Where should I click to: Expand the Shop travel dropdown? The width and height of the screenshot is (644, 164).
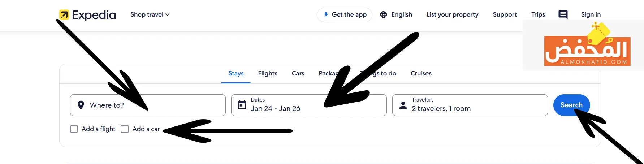point(150,14)
